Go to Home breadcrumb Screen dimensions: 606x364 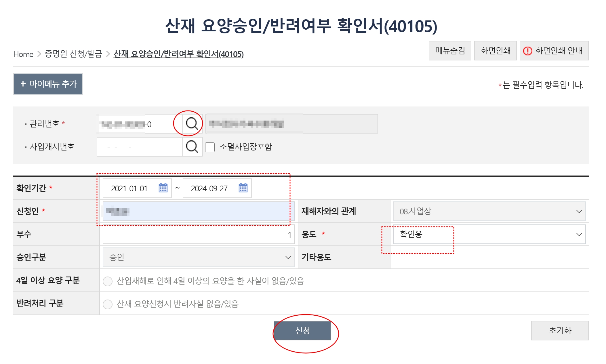[x=23, y=54]
